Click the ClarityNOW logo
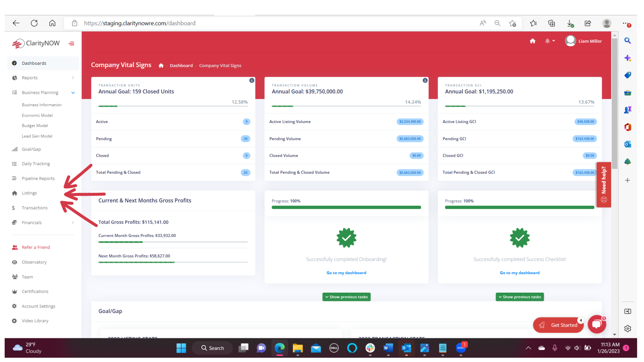Image resolution: width=644 pixels, height=362 pixels. pyautogui.click(x=36, y=43)
